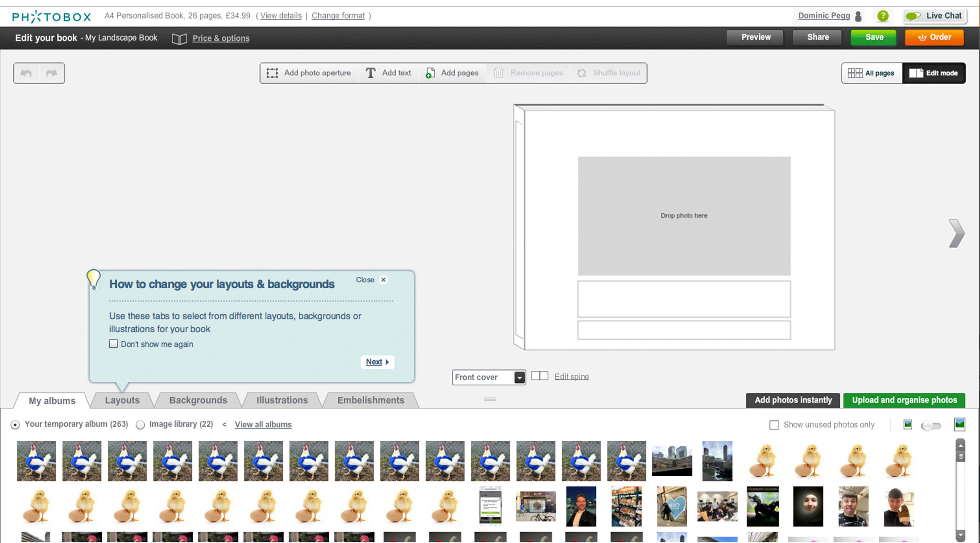Switch to the Illustrations tab
The width and height of the screenshot is (980, 543).
tap(282, 400)
